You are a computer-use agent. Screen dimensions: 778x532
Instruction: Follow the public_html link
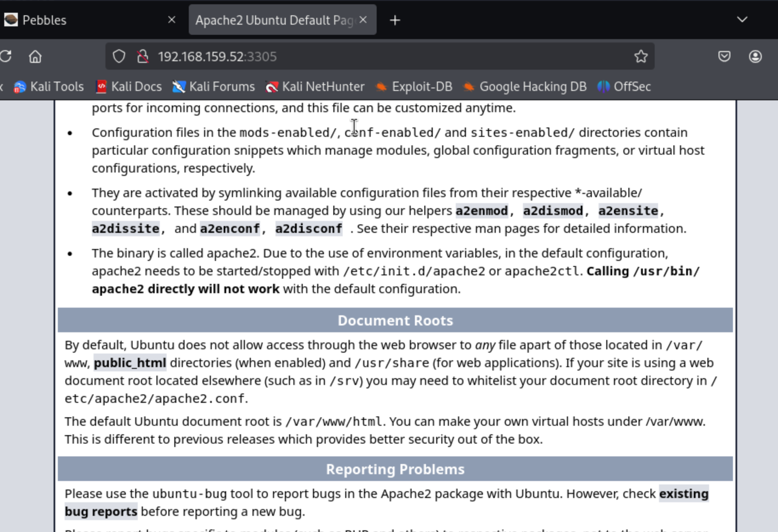pyautogui.click(x=130, y=363)
